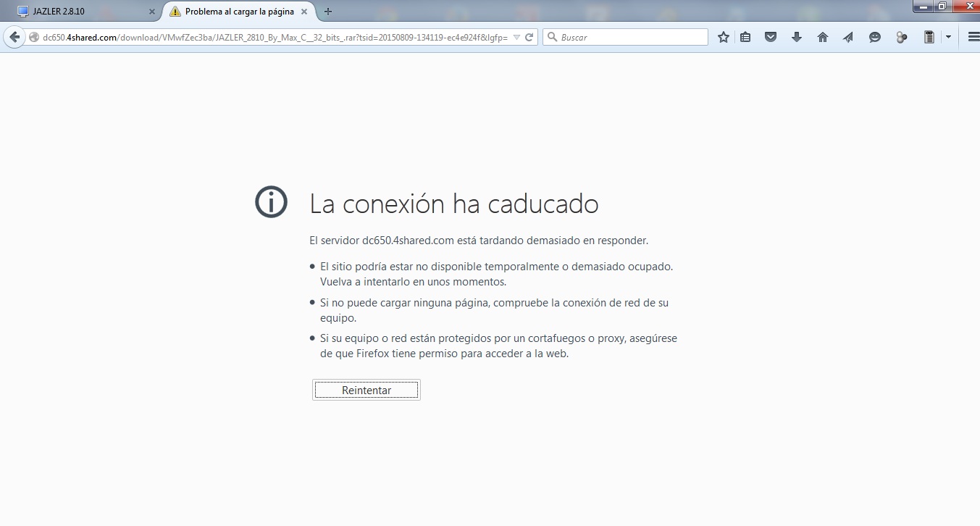Expand the clipboard extension dropdown arrow

coord(948,38)
